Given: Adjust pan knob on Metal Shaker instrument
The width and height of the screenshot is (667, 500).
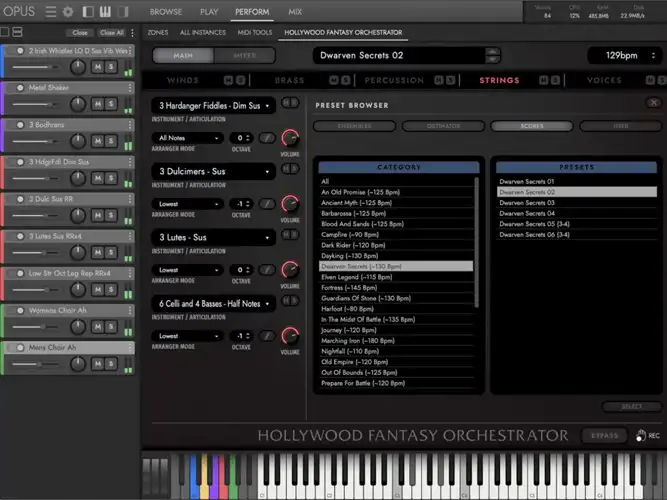Looking at the screenshot, I should (78, 104).
